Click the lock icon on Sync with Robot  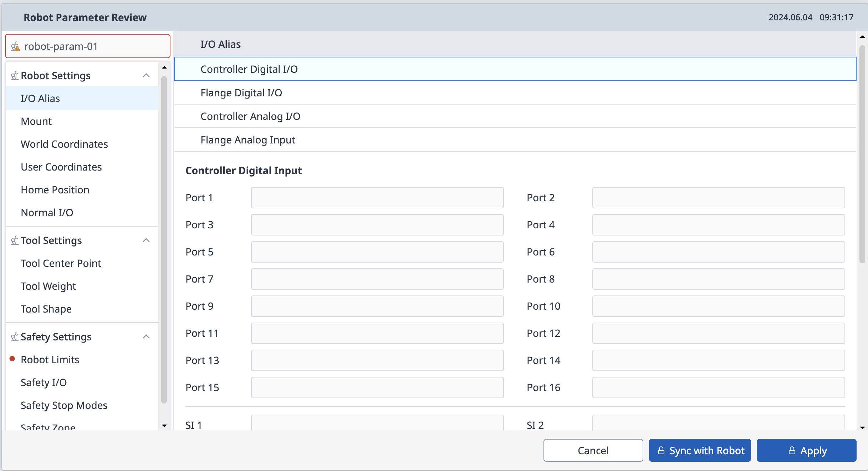point(661,451)
